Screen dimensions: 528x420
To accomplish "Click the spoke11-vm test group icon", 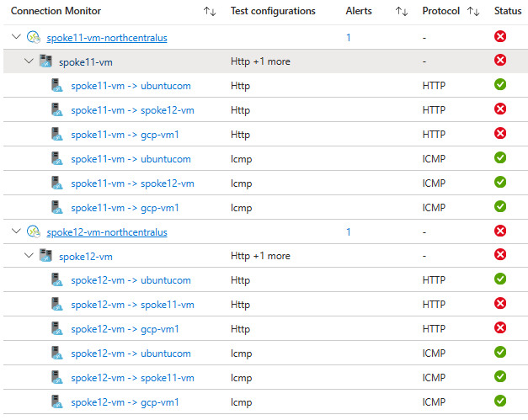I will [x=45, y=61].
